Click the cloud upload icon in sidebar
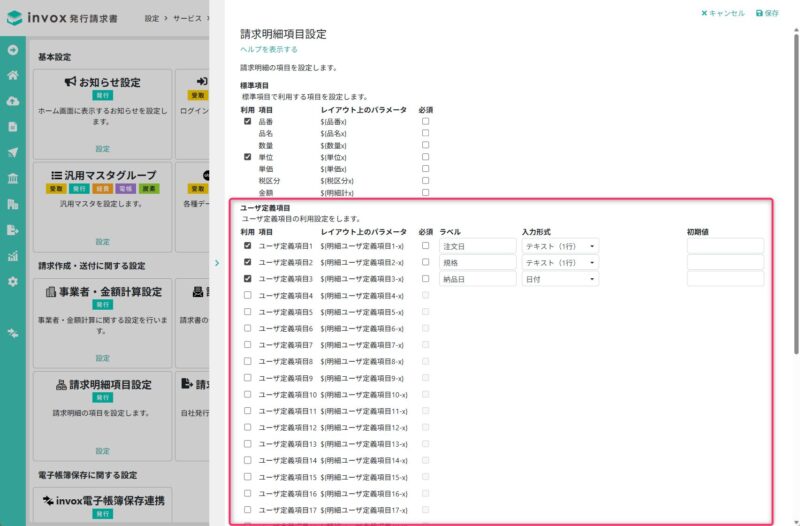 [x=13, y=101]
